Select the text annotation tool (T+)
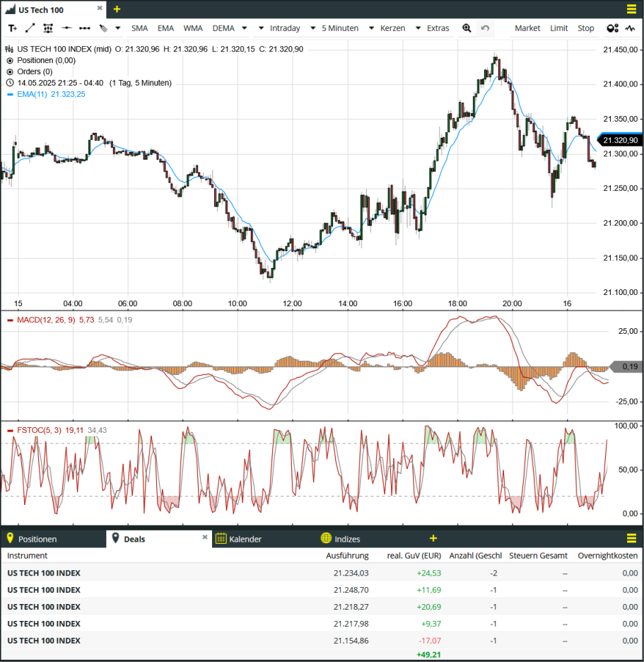The width and height of the screenshot is (644, 662). (x=13, y=28)
